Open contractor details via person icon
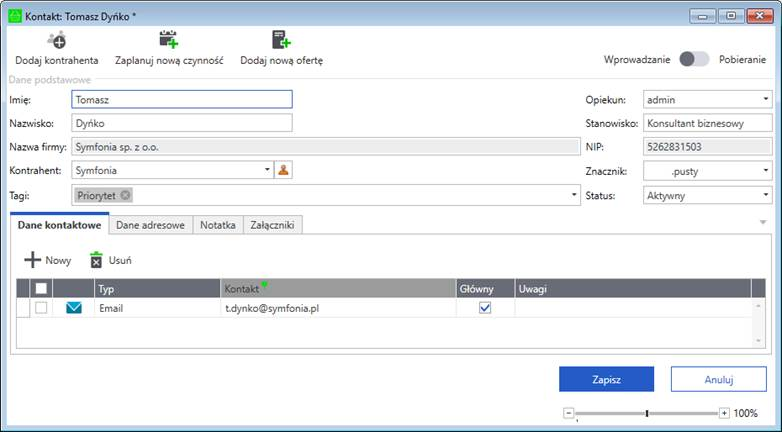The height and width of the screenshot is (432, 782). click(284, 170)
